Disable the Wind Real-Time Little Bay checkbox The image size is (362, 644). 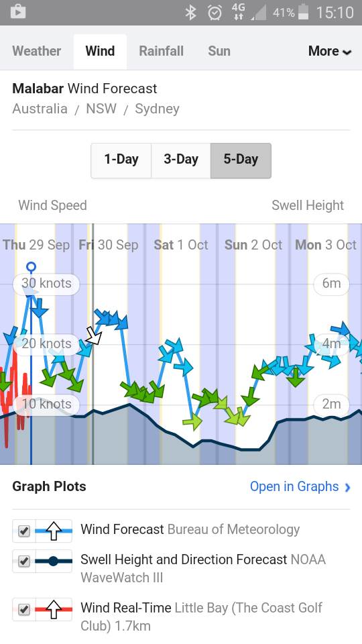[24, 610]
